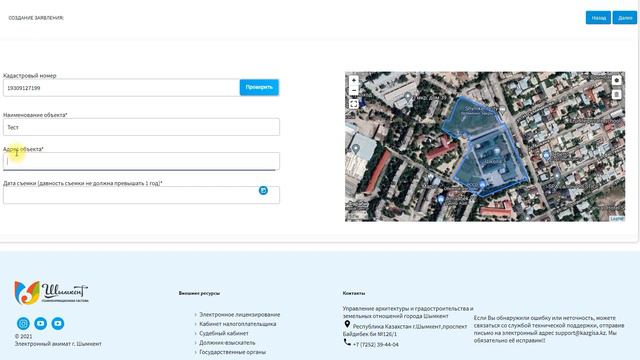
Task: Click the YouTube icon next to Instagram
Action: pyautogui.click(x=40, y=323)
